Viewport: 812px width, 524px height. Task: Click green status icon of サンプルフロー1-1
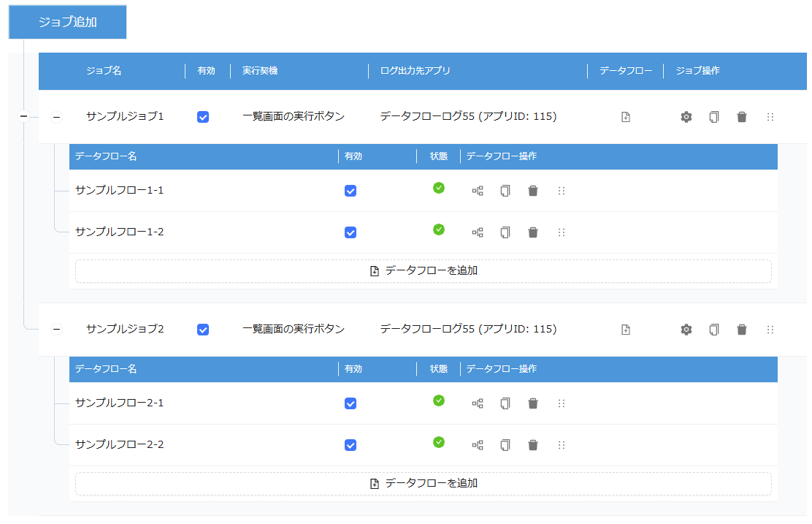[439, 188]
